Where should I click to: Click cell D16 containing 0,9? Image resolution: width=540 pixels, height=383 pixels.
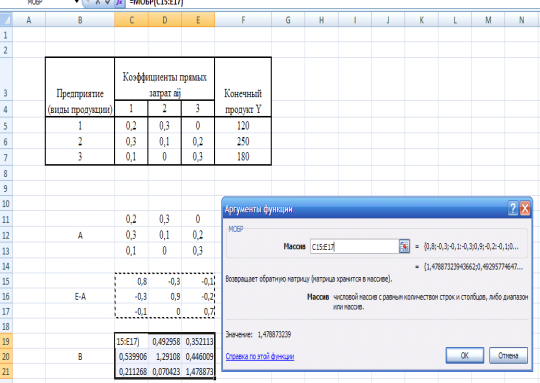click(165, 297)
